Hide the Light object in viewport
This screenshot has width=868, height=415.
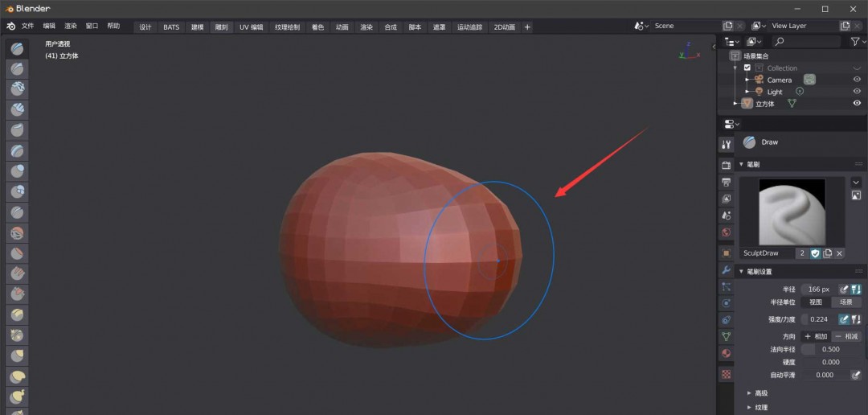[x=857, y=92]
